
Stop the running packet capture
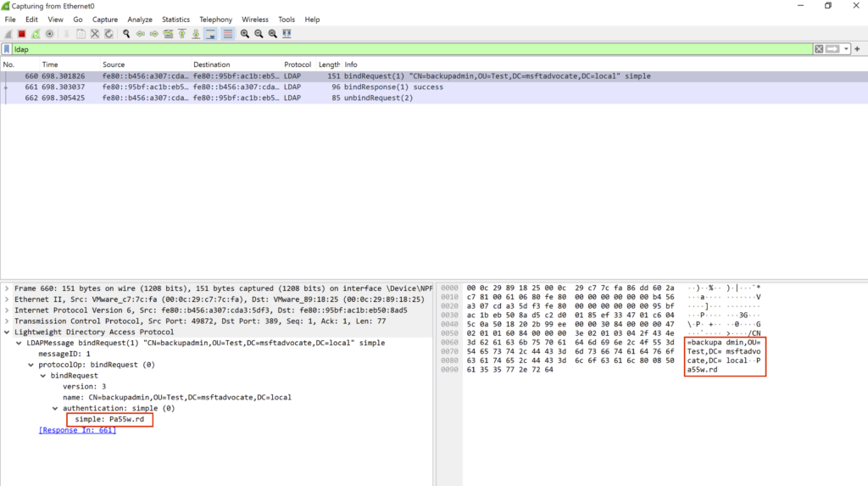tap(22, 34)
